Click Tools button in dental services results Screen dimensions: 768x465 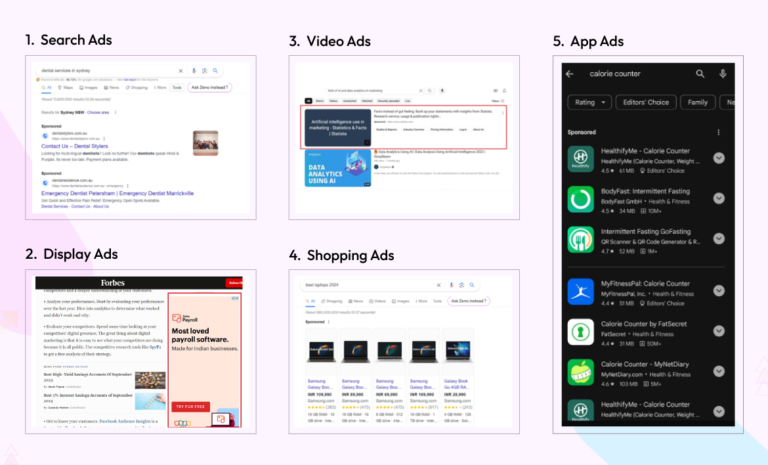[x=177, y=88]
